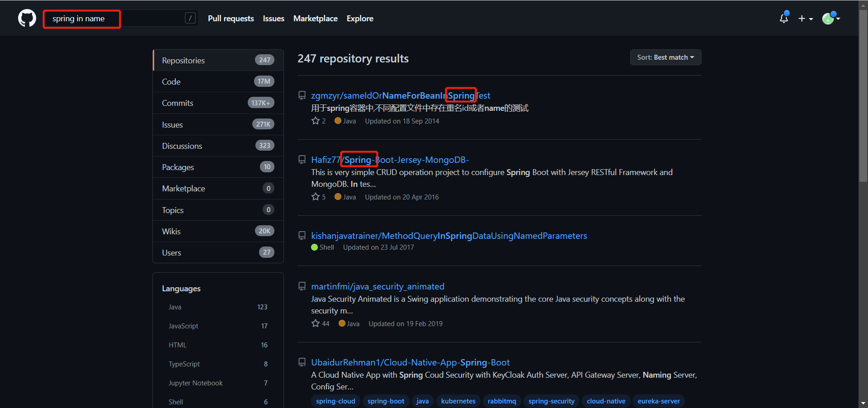Click 'Updated on 23 Jul 2017' text
This screenshot has width=868, height=408.
378,247
